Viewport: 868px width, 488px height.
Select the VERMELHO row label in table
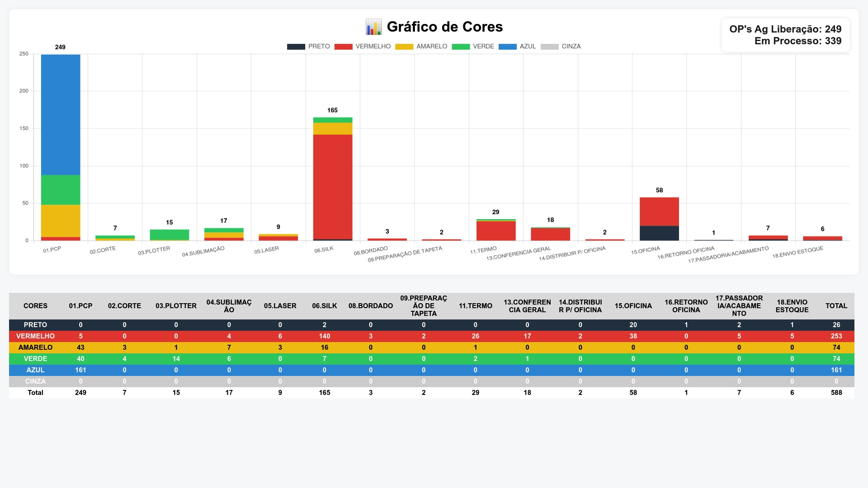point(35,336)
